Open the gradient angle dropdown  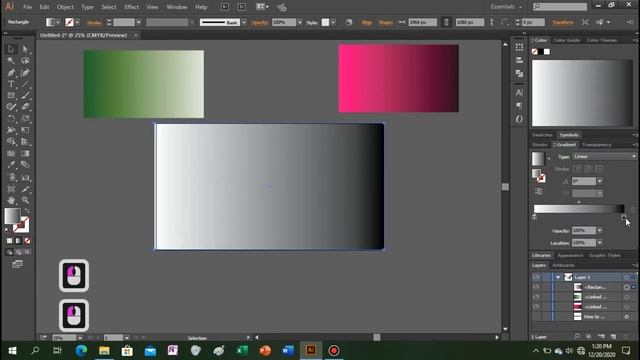click(x=600, y=181)
